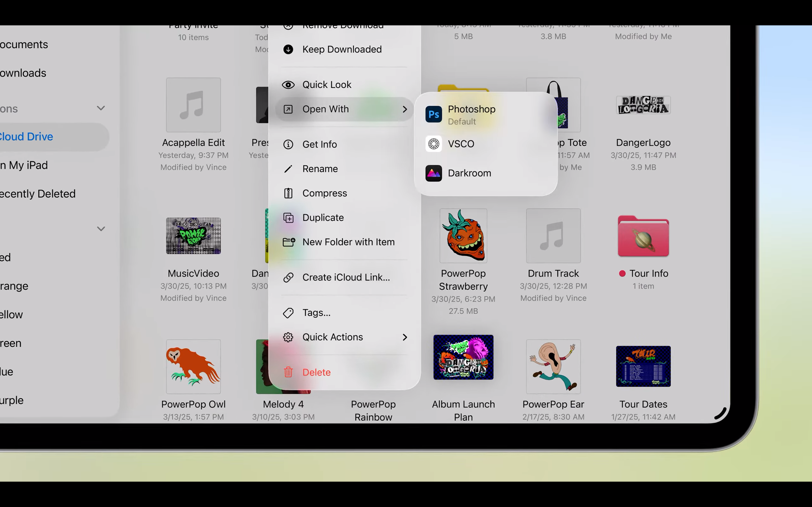
Task: Click the VSCO app icon
Action: 433,144
